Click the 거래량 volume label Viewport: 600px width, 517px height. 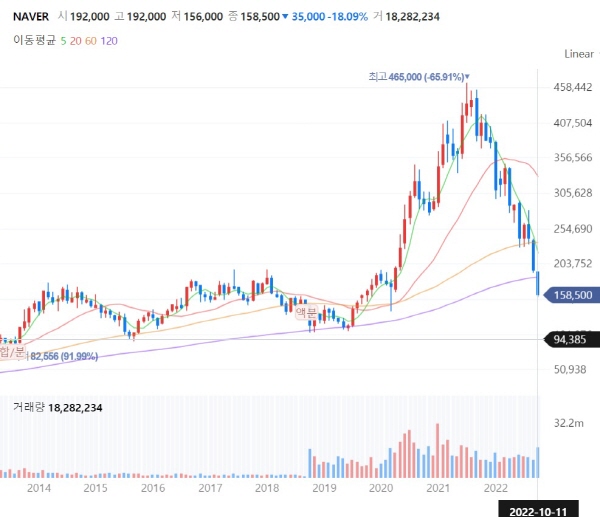[x=29, y=407]
